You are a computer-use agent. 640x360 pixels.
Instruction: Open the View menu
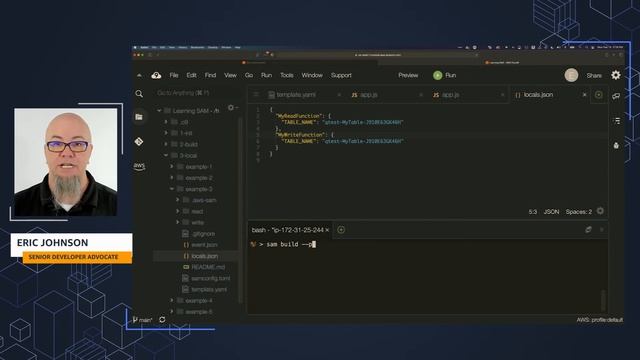click(x=230, y=75)
